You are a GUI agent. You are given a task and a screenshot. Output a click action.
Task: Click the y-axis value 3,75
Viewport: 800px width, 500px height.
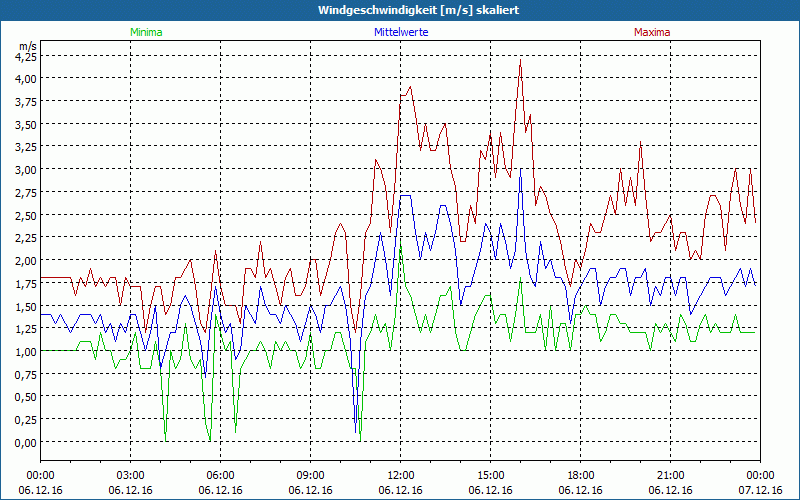tap(26, 102)
